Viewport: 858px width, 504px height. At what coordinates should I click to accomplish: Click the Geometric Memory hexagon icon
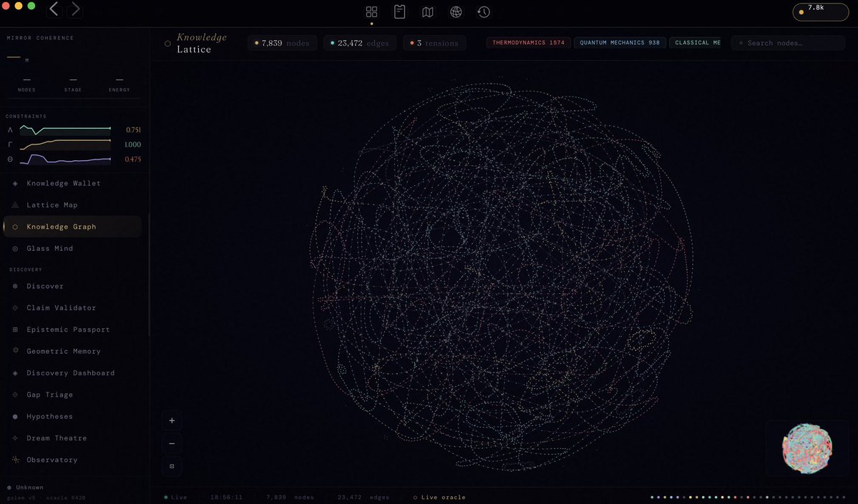click(15, 350)
